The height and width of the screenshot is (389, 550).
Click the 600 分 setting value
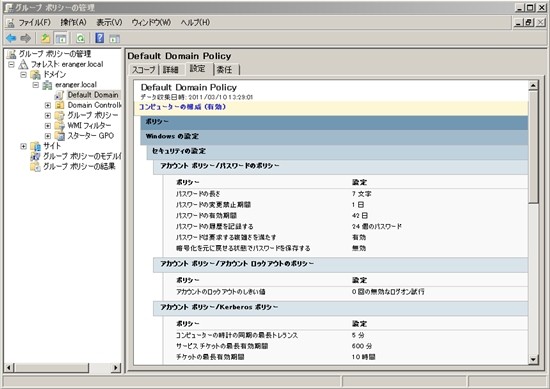(362, 346)
